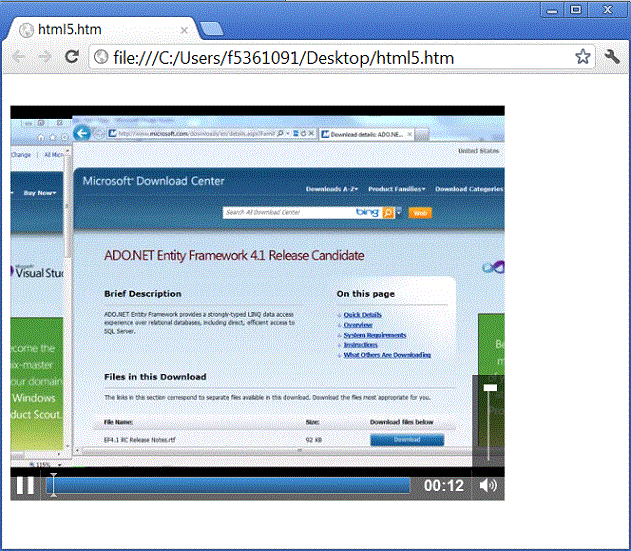Go back using browser back arrow

pyautogui.click(x=19, y=57)
